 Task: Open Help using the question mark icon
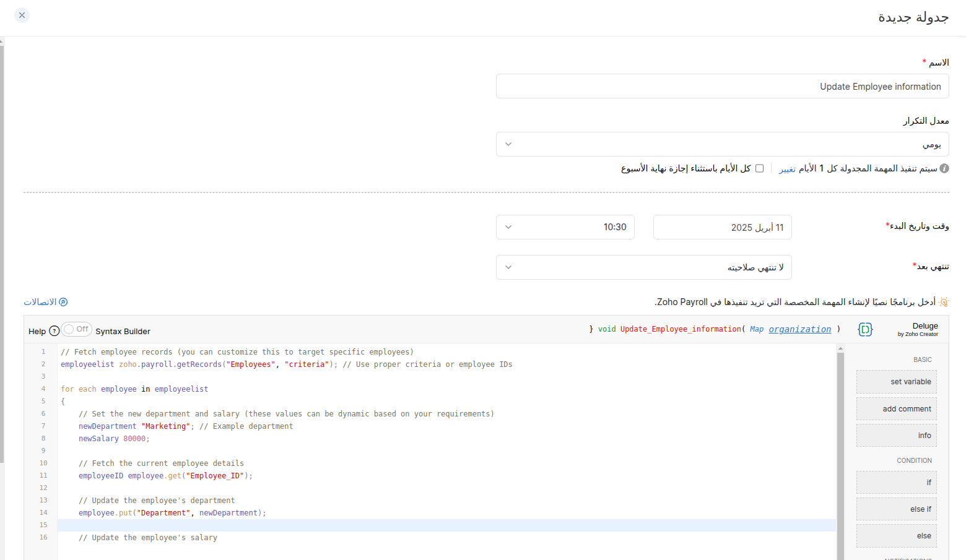coord(54,330)
